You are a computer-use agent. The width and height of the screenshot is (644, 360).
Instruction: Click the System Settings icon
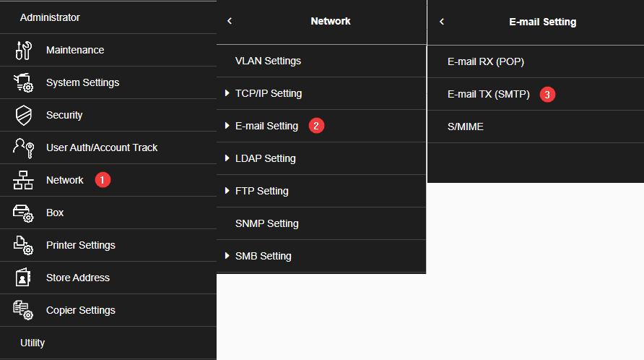tap(23, 82)
